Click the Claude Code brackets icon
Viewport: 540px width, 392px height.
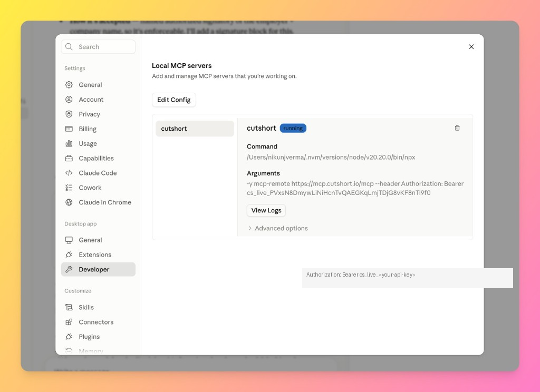[x=69, y=173]
